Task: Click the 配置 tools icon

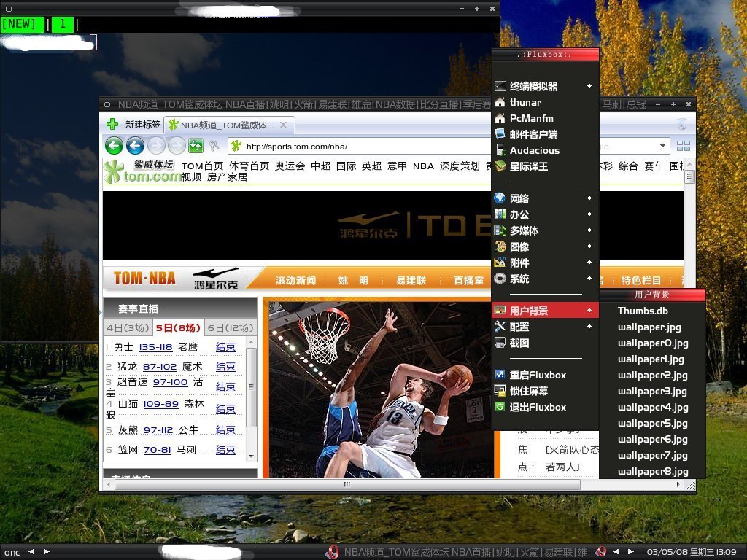Action: (500, 327)
